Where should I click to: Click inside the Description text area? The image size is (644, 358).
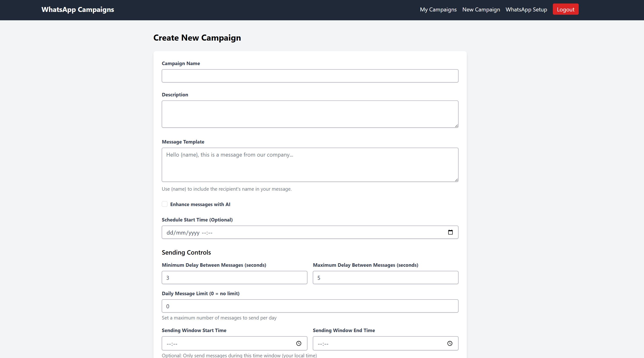click(x=310, y=114)
